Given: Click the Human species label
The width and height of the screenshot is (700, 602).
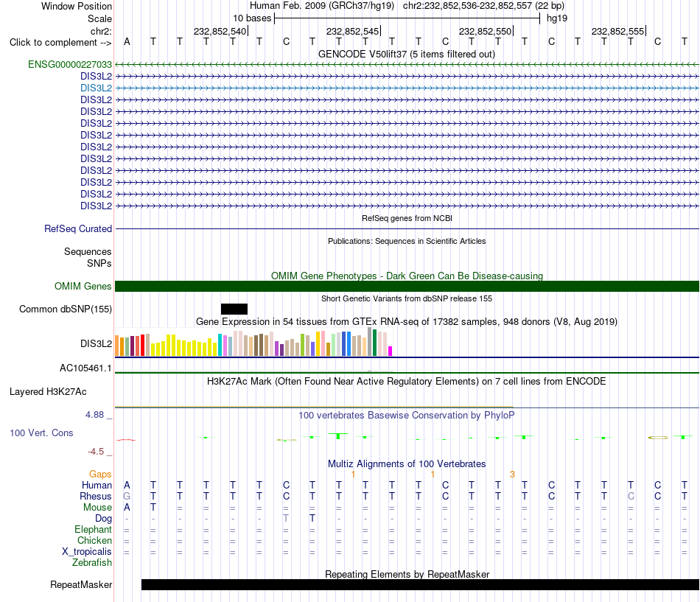Looking at the screenshot, I should pos(97,486).
